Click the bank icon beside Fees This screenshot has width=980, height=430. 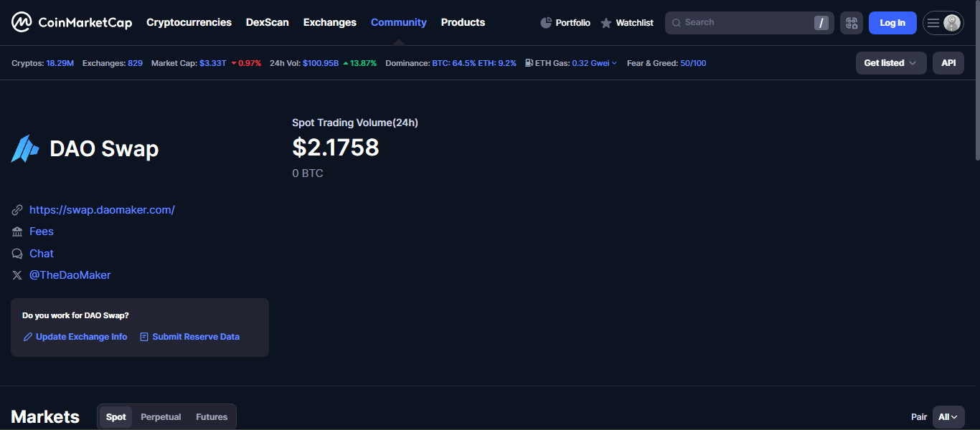(x=17, y=231)
